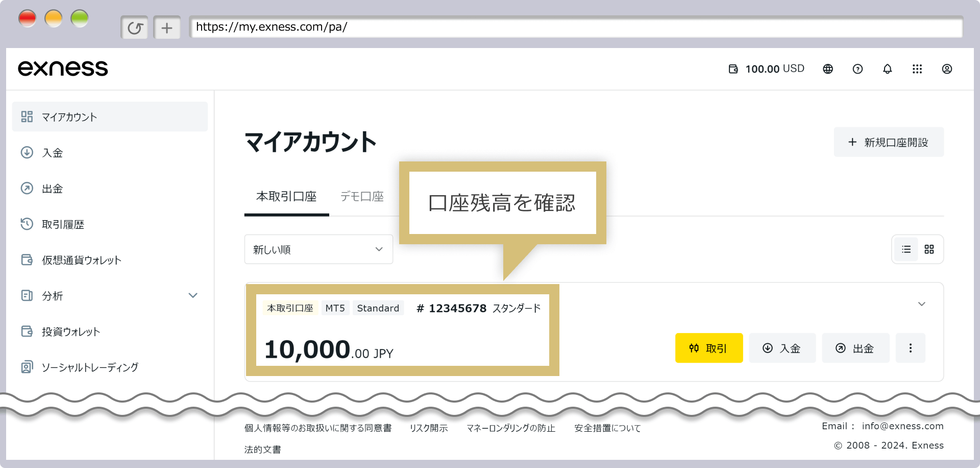Open 出金 in the sidebar

tap(110, 189)
